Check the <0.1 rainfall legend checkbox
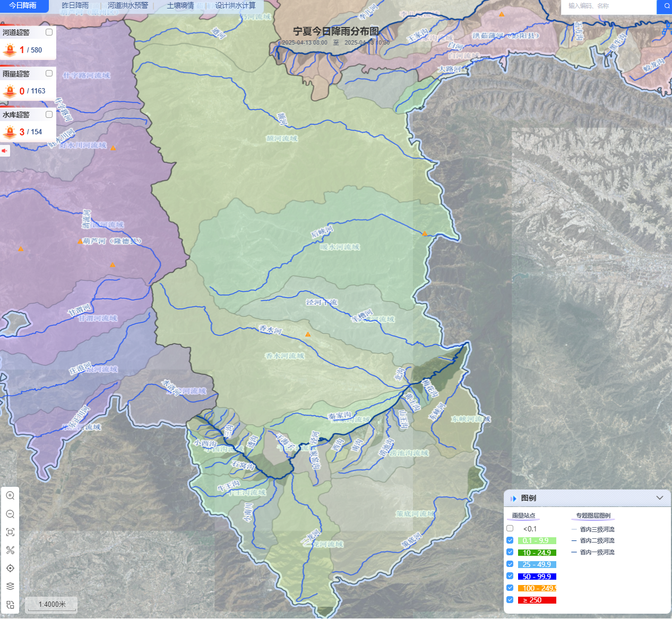 click(510, 529)
